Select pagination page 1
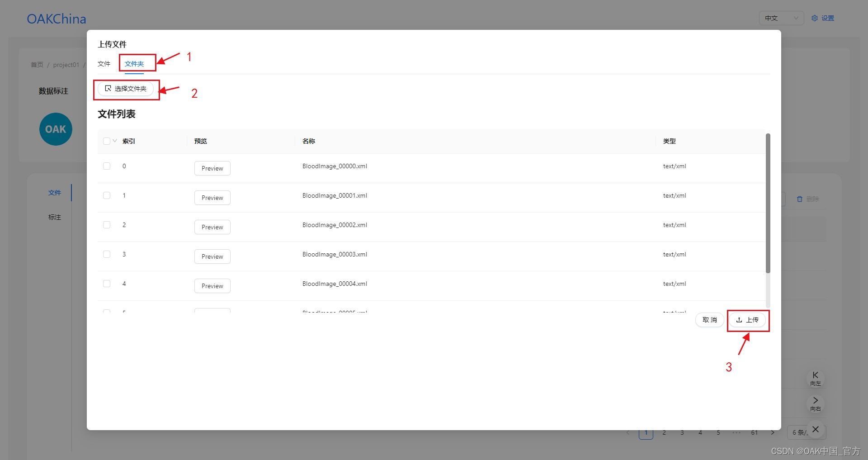Screen dimensions: 868x460 646,434
